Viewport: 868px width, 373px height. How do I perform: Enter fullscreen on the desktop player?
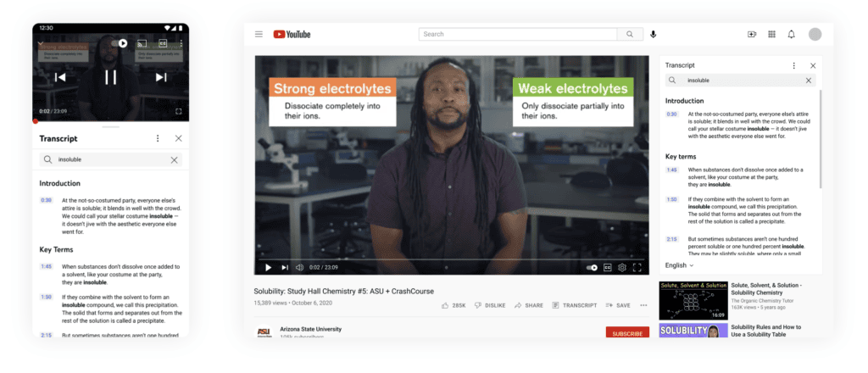(x=637, y=267)
